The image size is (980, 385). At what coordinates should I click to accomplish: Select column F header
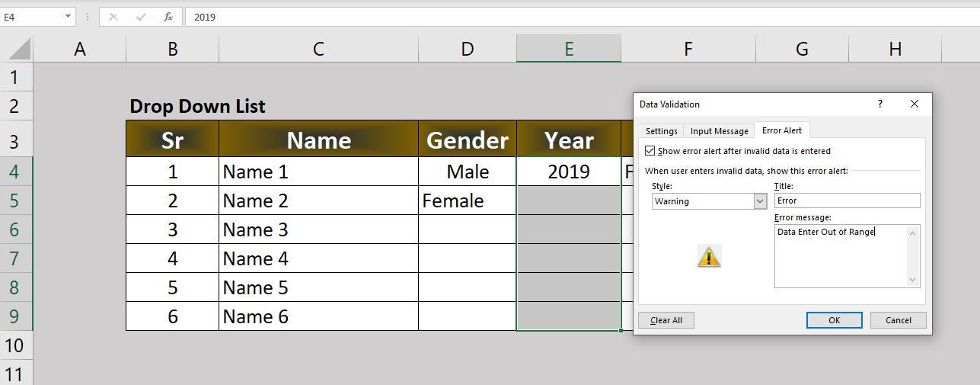click(x=688, y=50)
